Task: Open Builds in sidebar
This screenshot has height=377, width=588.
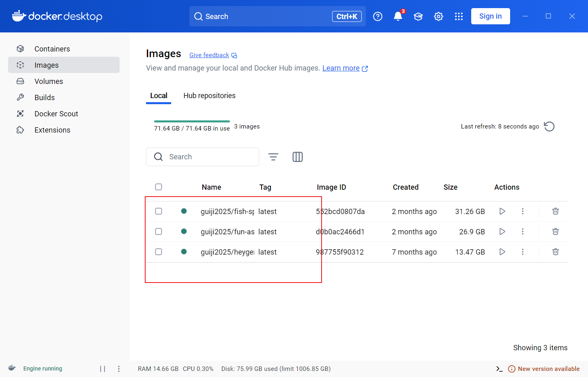Action: [64, 97]
